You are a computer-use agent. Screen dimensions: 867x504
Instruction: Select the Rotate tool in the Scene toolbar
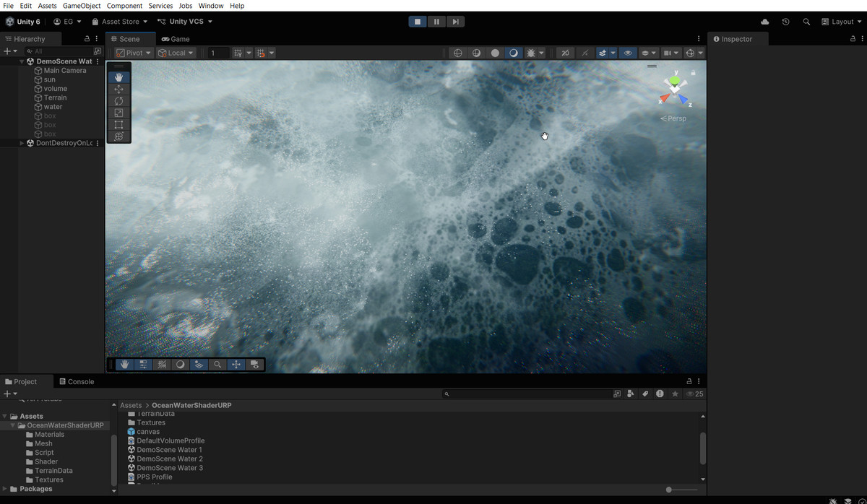click(x=119, y=101)
